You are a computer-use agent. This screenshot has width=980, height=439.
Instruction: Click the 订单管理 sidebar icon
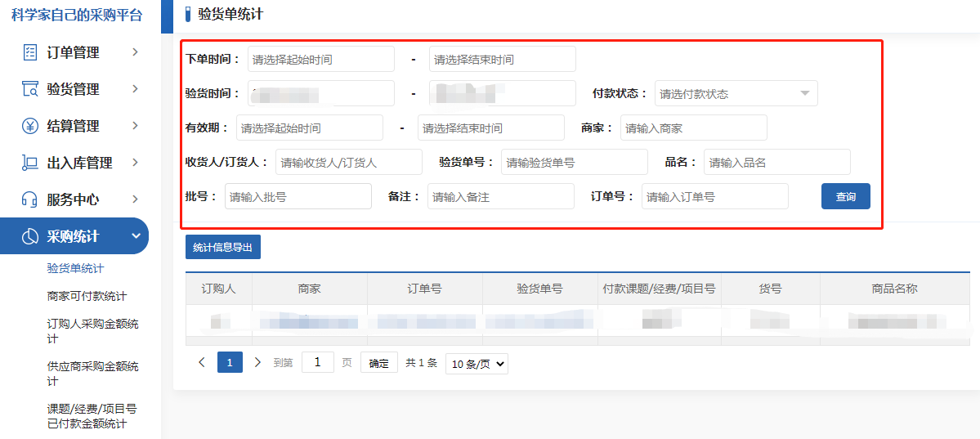[x=30, y=52]
